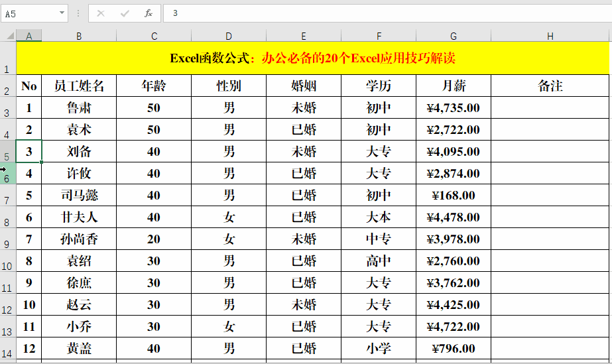The width and height of the screenshot is (612, 364).
Task: Select column A header
Action: [x=29, y=36]
